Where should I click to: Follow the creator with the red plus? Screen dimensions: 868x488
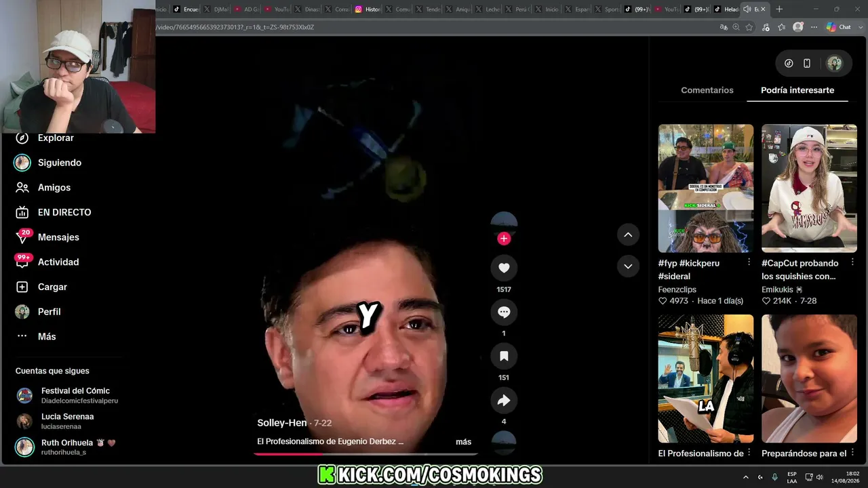(504, 238)
